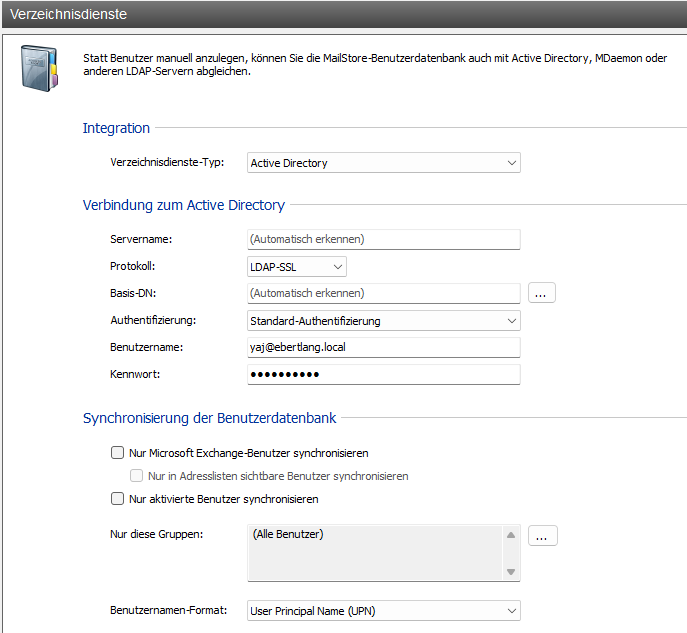Image resolution: width=687 pixels, height=633 pixels.
Task: Select the (Alle Benutzer) groups list box
Action: click(375, 552)
